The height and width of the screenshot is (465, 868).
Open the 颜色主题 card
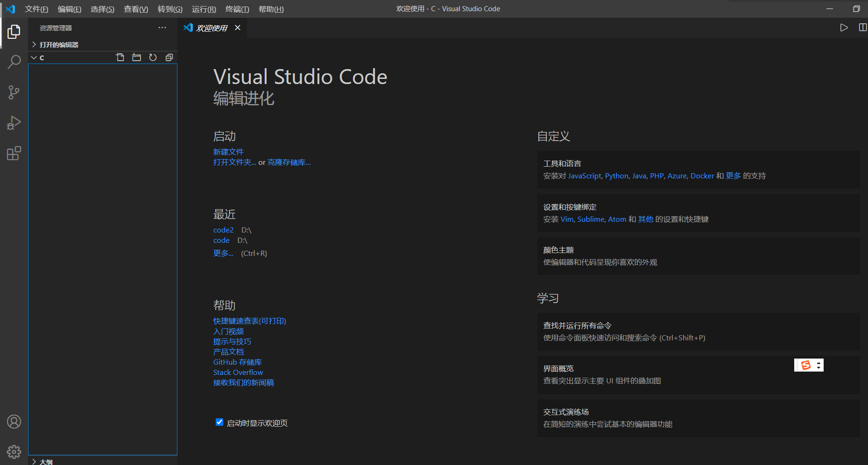coord(699,256)
